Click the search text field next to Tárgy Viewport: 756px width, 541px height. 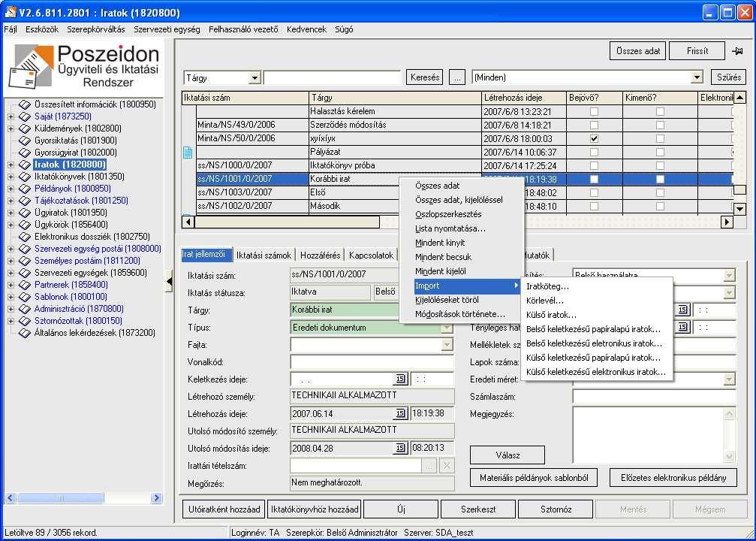point(332,77)
